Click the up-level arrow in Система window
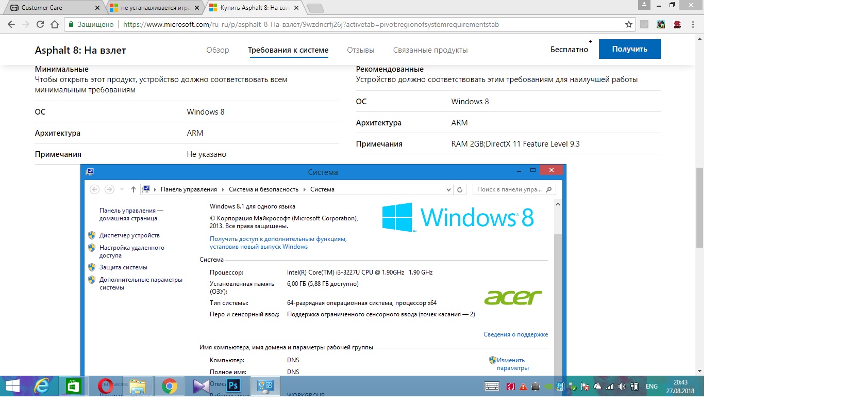Image resolution: width=868 pixels, height=418 pixels. tap(133, 189)
